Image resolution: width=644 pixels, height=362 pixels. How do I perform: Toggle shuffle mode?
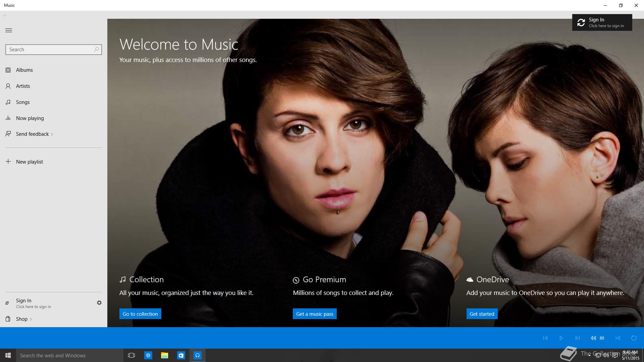pos(618,338)
